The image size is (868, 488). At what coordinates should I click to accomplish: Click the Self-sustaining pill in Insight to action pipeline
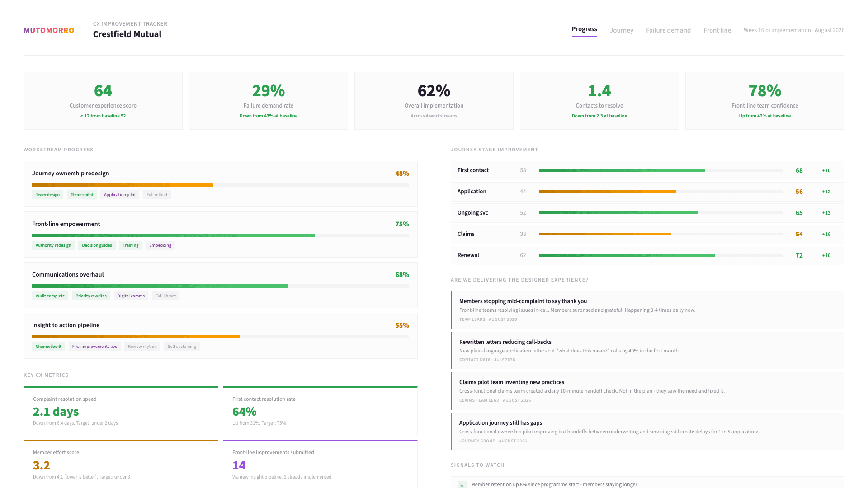point(182,346)
